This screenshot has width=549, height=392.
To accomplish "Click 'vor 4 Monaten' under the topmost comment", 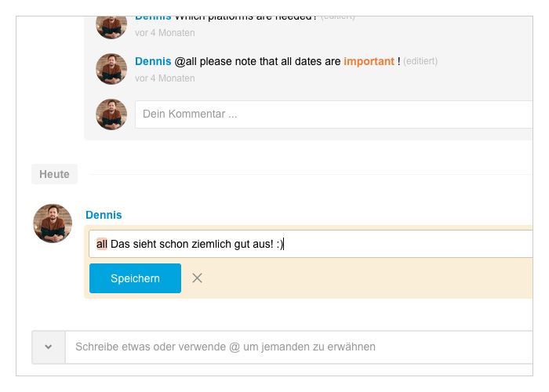I will [x=165, y=33].
